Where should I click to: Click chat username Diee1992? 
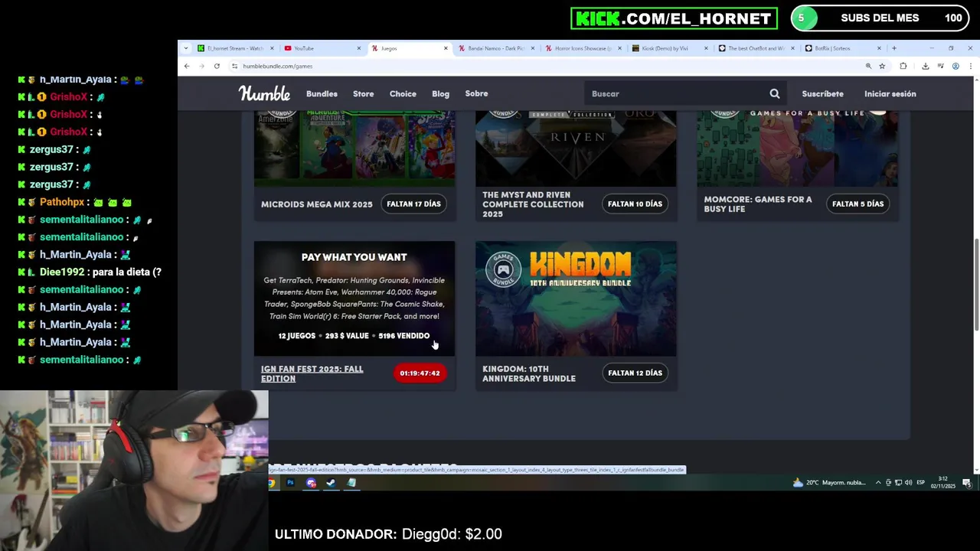click(62, 272)
